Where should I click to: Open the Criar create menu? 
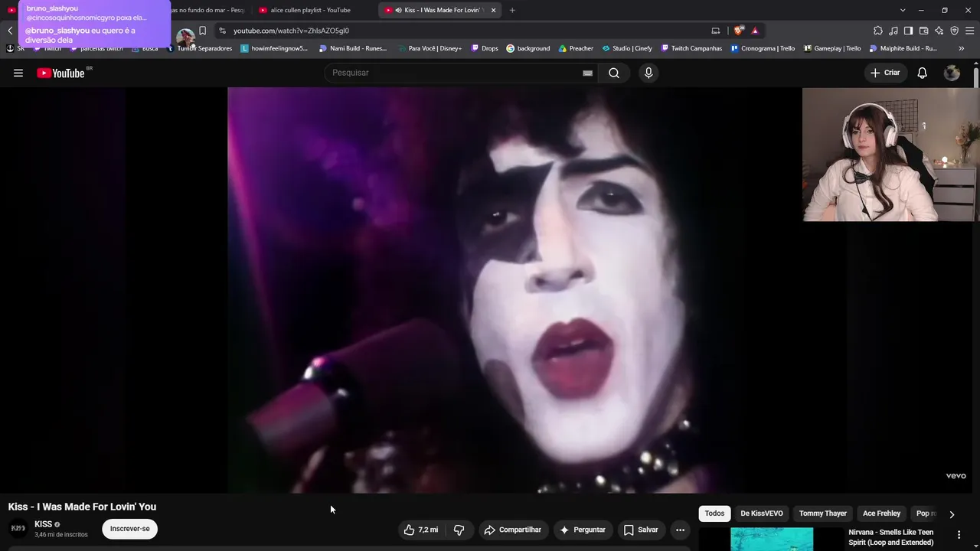(x=886, y=73)
